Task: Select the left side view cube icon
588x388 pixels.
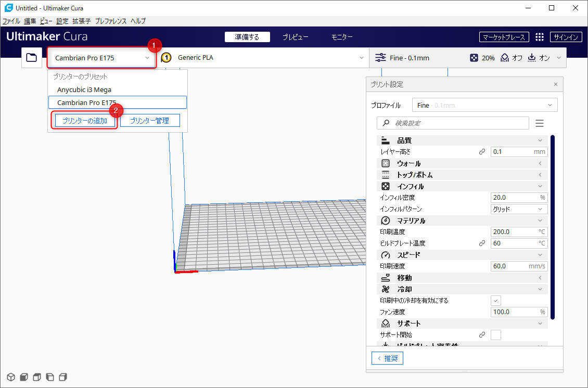Action: tap(50, 377)
